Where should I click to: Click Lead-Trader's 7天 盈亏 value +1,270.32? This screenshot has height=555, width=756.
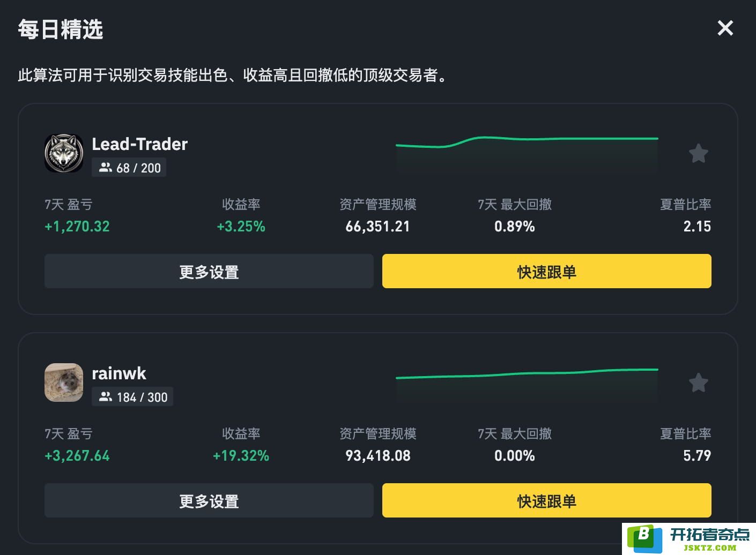click(77, 227)
